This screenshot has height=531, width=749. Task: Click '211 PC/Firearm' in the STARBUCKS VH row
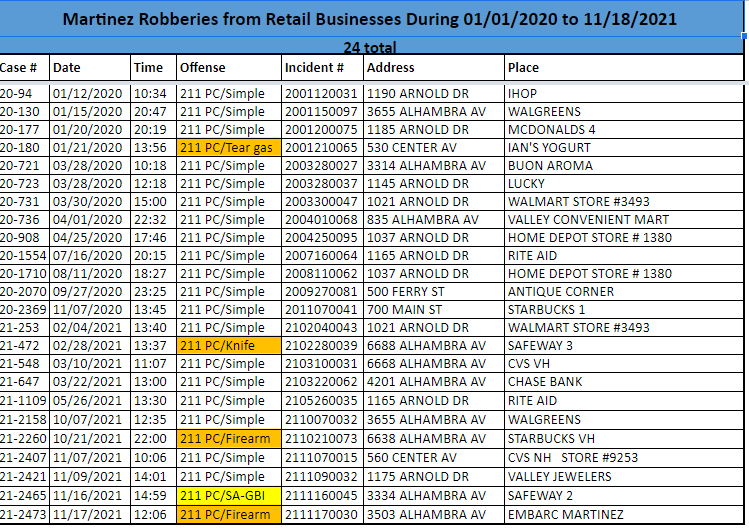[x=229, y=438]
